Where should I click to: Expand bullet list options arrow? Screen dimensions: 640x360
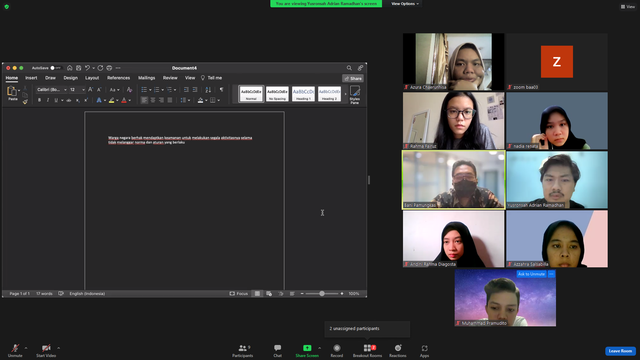point(150,90)
